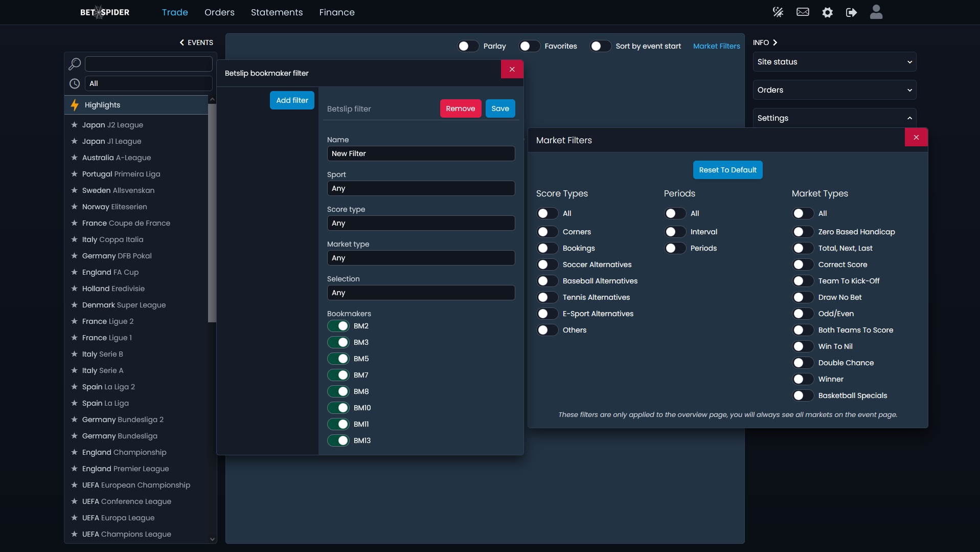Click the clock icon beside the All field
Image resolution: width=980 pixels, height=552 pixels.
tap(75, 83)
